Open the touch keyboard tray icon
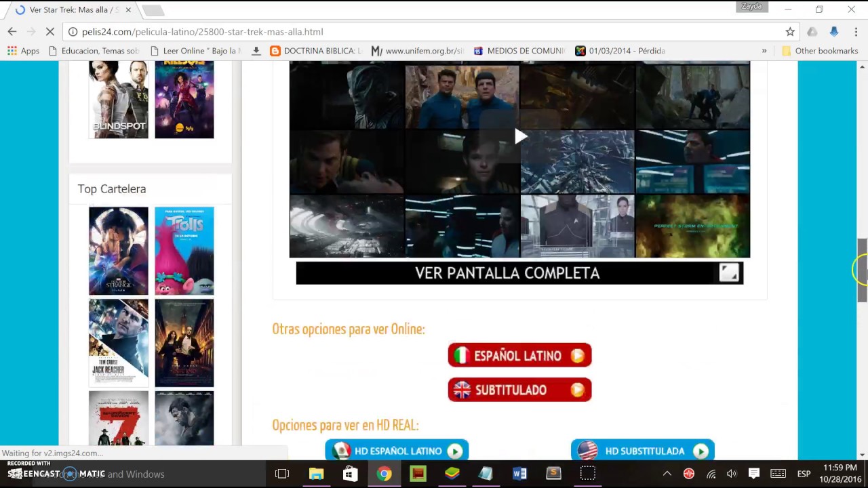Viewport: 868px width, 488px height. pos(778,474)
